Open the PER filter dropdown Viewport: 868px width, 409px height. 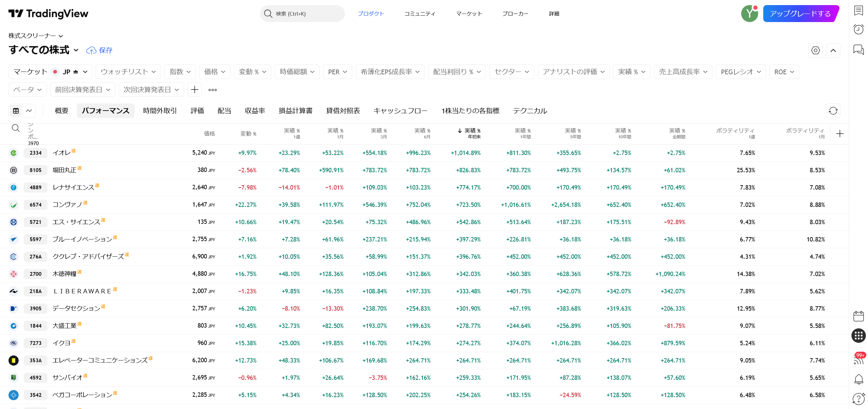337,72
